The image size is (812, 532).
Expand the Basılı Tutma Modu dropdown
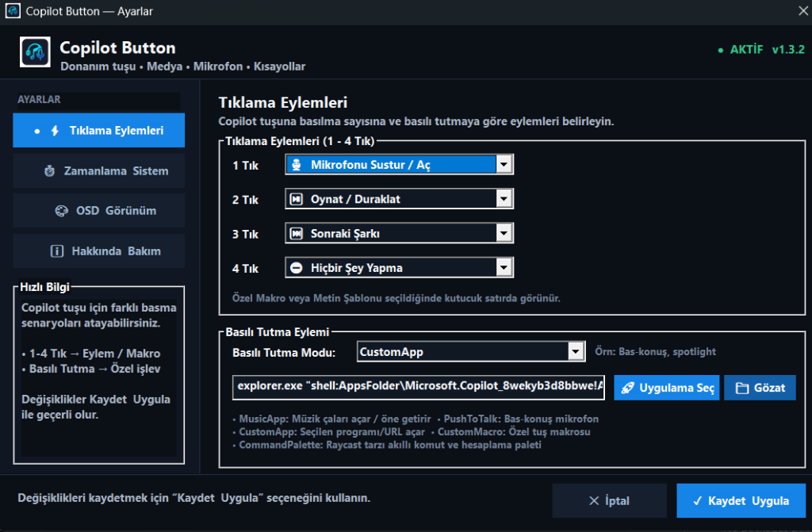pyautogui.click(x=471, y=352)
